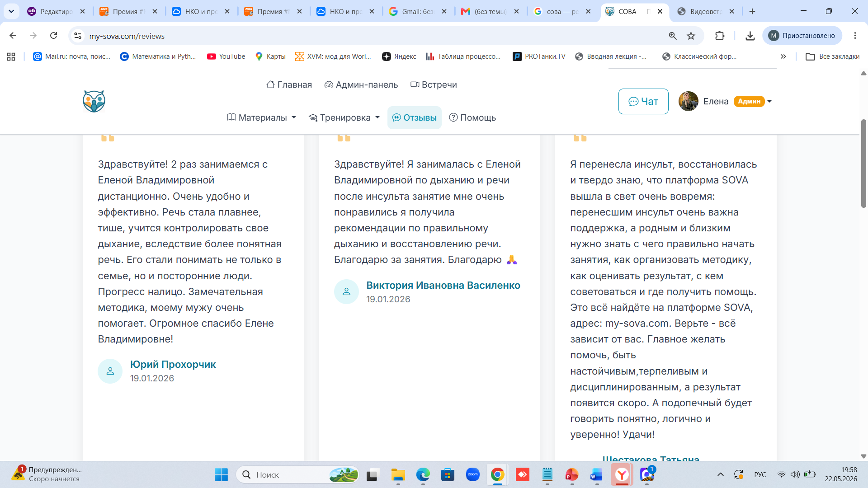The width and height of the screenshot is (868, 488).
Task: Open a new browser tab
Action: (752, 11)
